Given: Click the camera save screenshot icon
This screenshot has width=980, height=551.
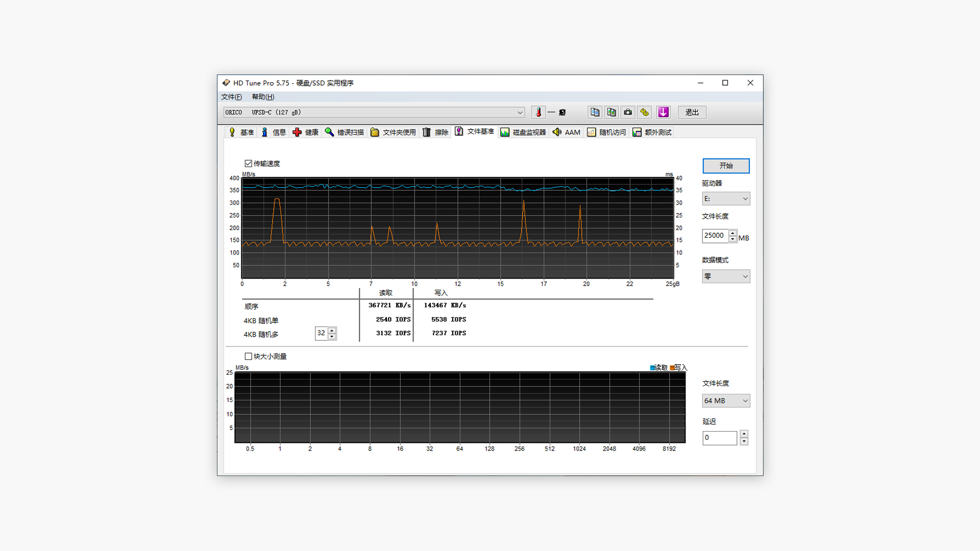Looking at the screenshot, I should [628, 112].
